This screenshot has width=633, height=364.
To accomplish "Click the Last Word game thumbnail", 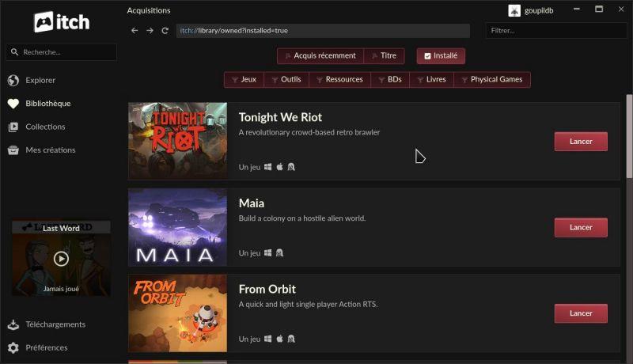I will click(61, 258).
